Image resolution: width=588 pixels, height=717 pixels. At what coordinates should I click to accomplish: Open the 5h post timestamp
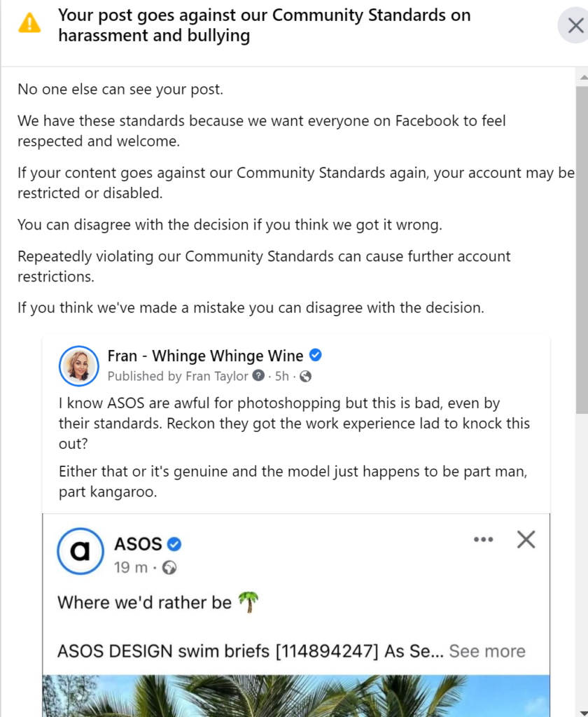(x=281, y=376)
